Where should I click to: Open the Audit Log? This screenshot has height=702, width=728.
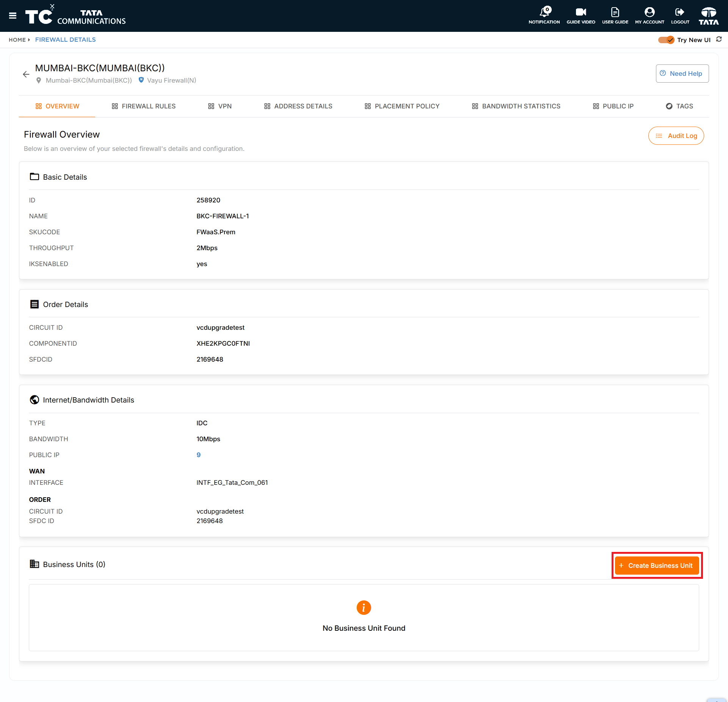coord(676,136)
